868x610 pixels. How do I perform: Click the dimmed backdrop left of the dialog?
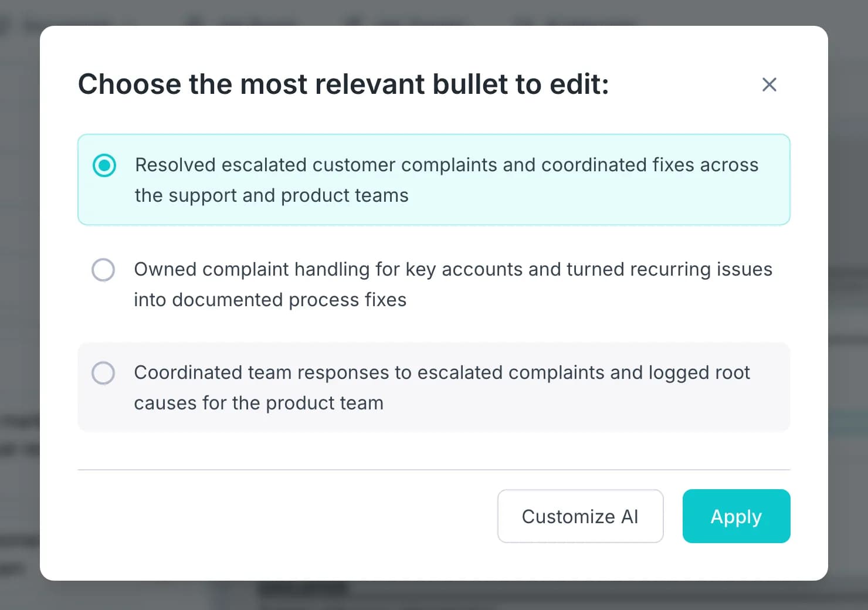pos(19,305)
